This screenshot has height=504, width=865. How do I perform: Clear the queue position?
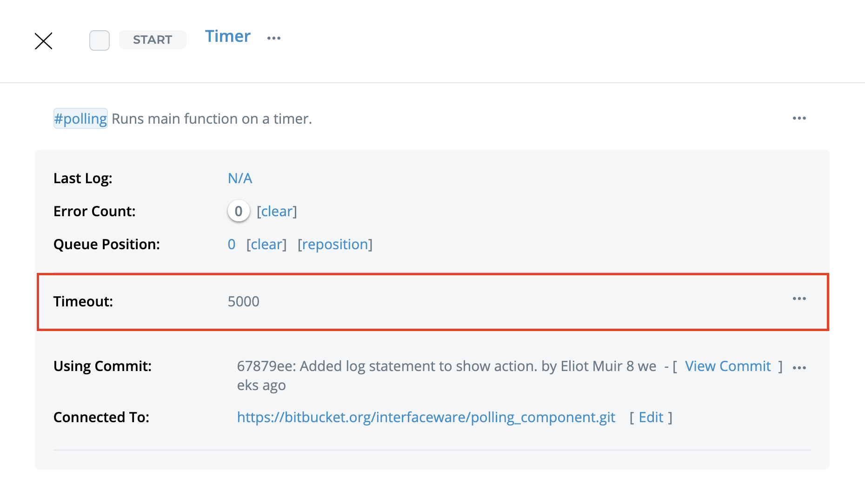tap(266, 244)
